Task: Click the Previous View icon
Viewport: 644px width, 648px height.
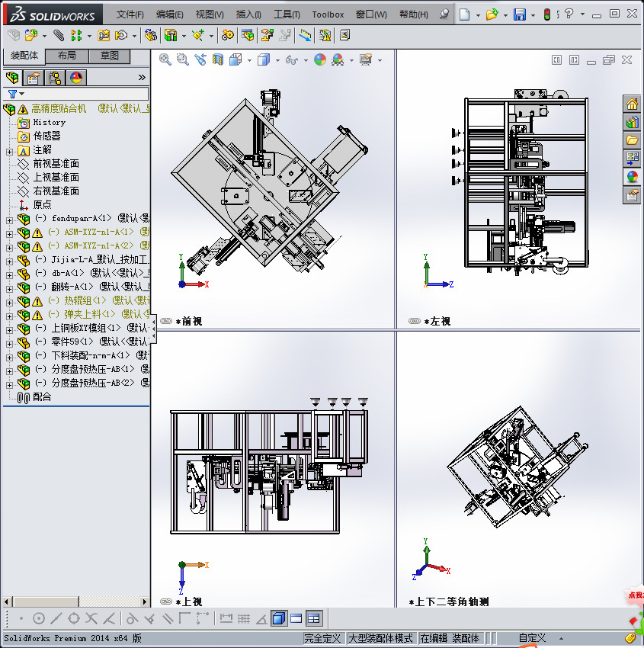Action: click(x=200, y=60)
